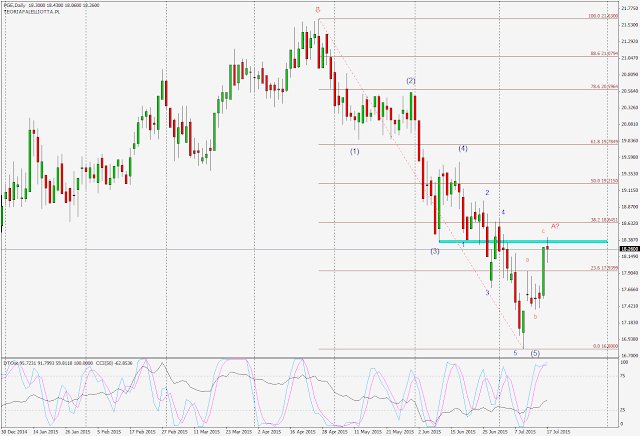640x436 pixels.
Task: Select the 38.2 Fibonacci level label
Action: pyautogui.click(x=604, y=220)
